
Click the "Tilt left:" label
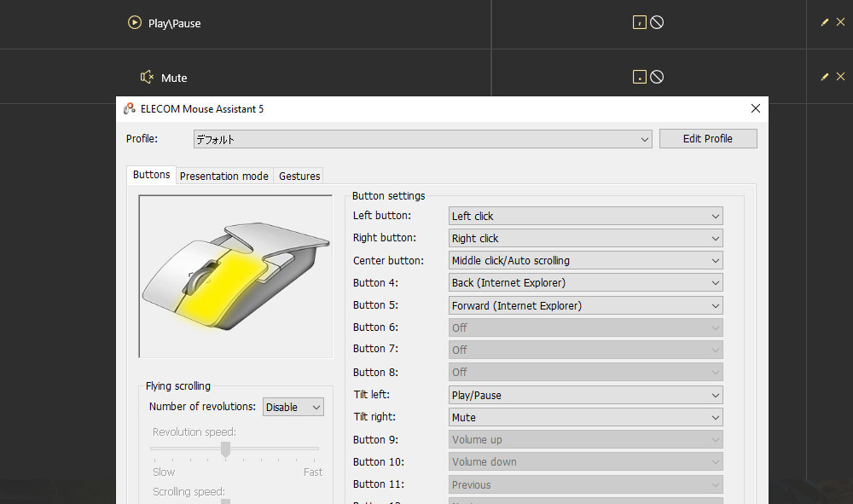coord(372,394)
